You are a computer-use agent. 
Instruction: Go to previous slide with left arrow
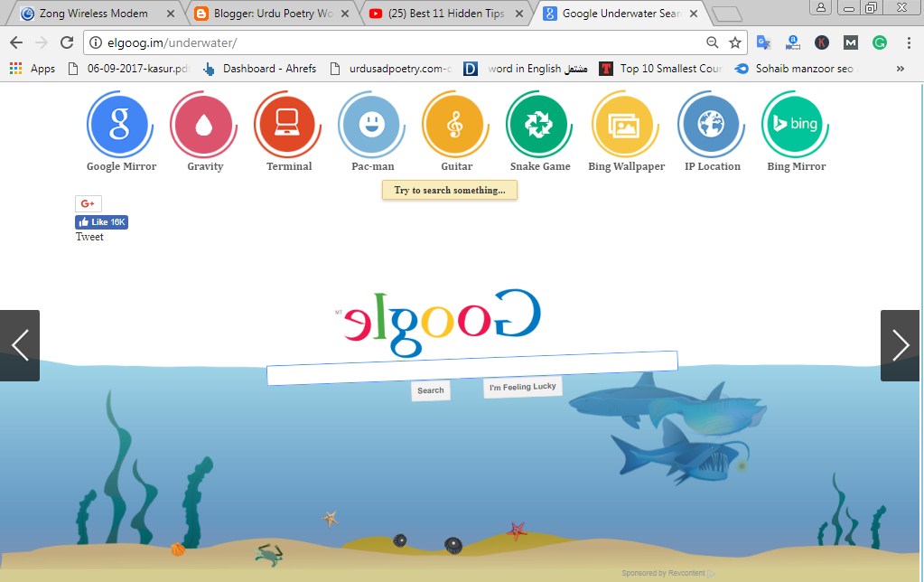[x=20, y=345]
